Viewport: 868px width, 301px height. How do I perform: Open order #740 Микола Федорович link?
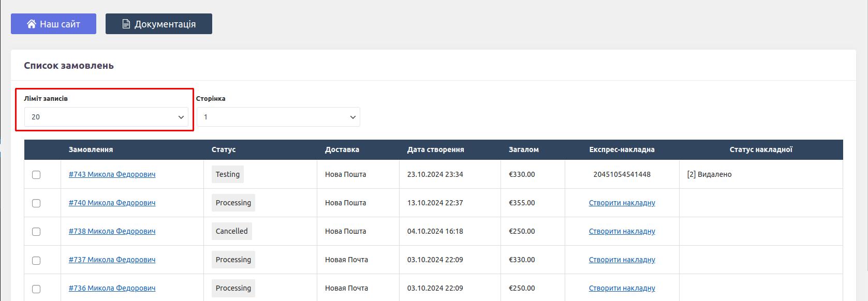112,203
